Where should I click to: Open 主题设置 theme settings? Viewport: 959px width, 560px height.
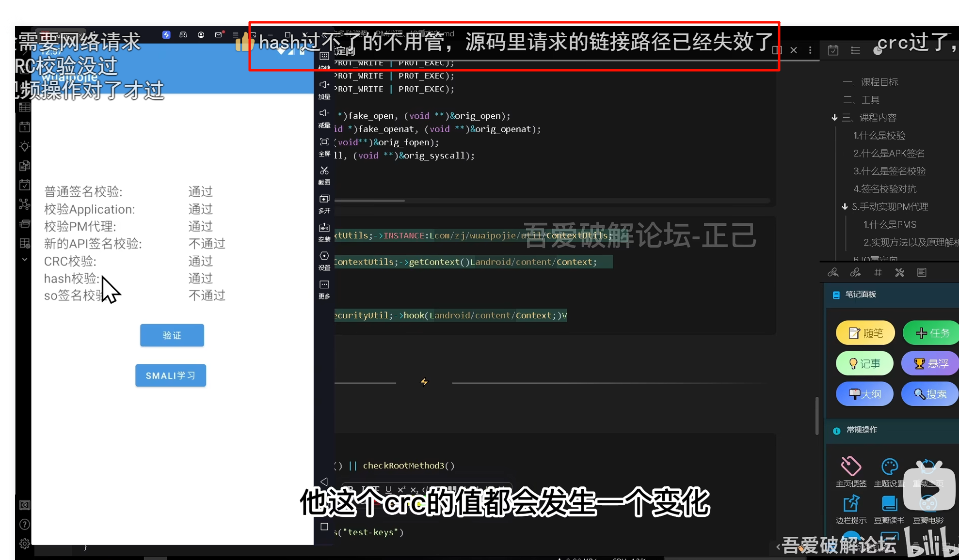(889, 472)
